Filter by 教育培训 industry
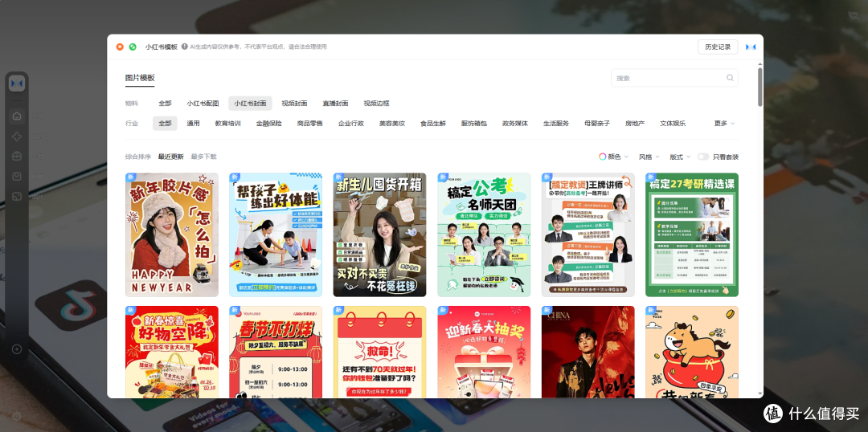The width and height of the screenshot is (868, 432). pyautogui.click(x=228, y=124)
